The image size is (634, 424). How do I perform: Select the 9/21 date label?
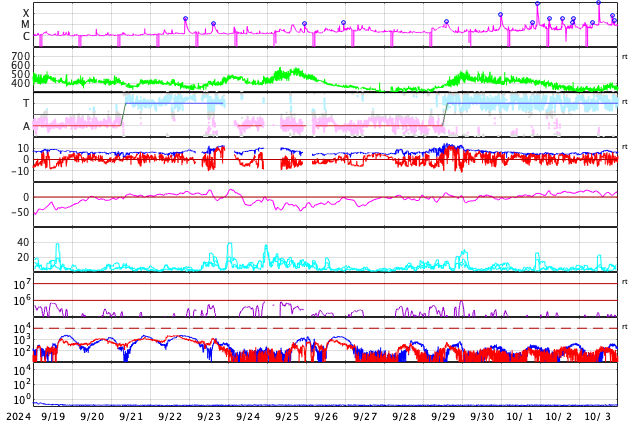pos(131,416)
